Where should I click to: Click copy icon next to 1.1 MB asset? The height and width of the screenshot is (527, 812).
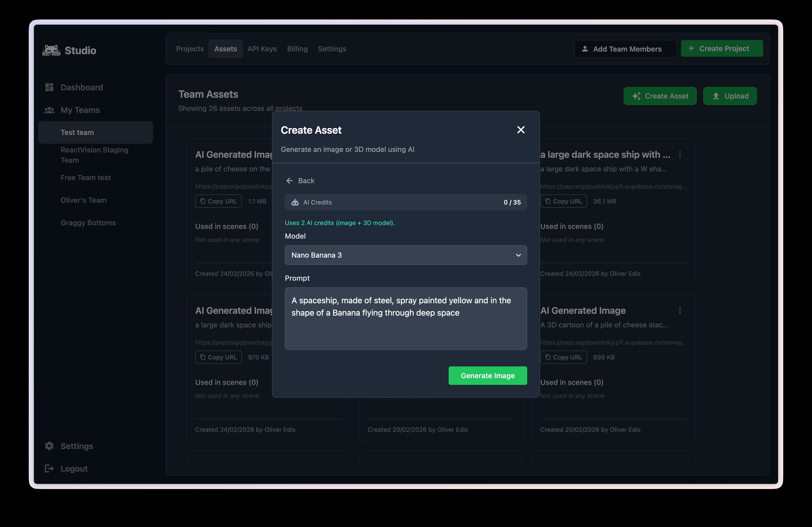(203, 201)
